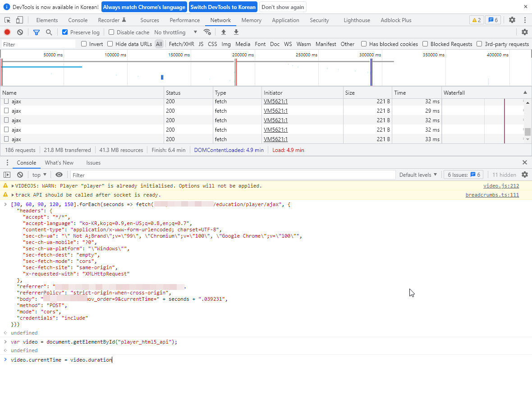Enable Disable cache checkbox
Viewport: 532px width, 418px height.
111,32
